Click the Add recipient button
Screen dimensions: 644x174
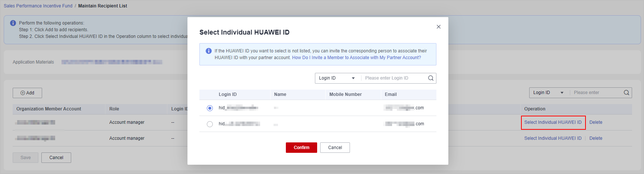(27, 93)
